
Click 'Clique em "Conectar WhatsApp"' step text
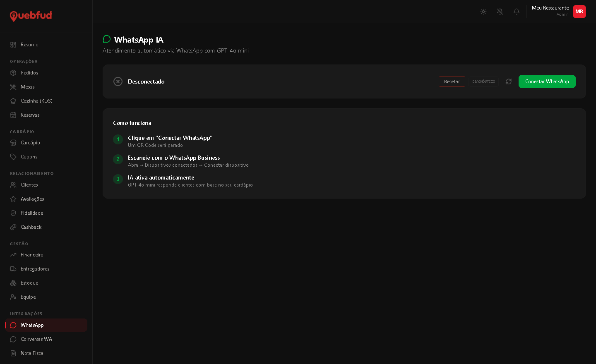(x=170, y=138)
